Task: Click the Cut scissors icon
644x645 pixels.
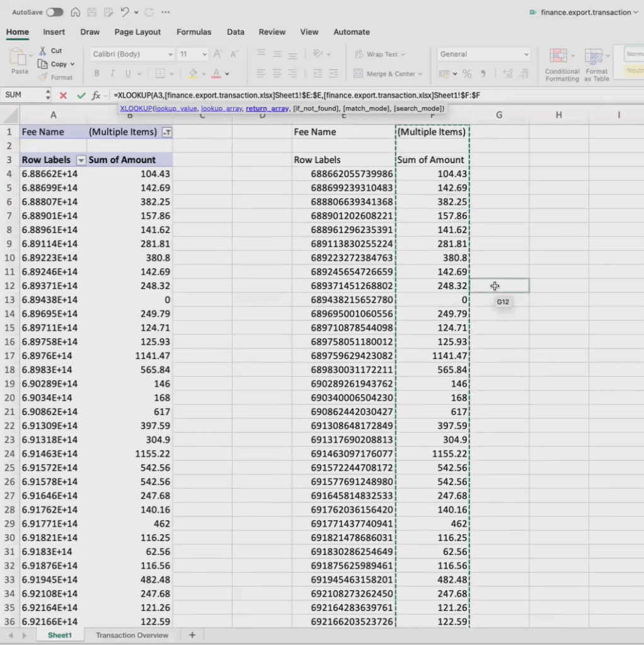Action: [43, 50]
